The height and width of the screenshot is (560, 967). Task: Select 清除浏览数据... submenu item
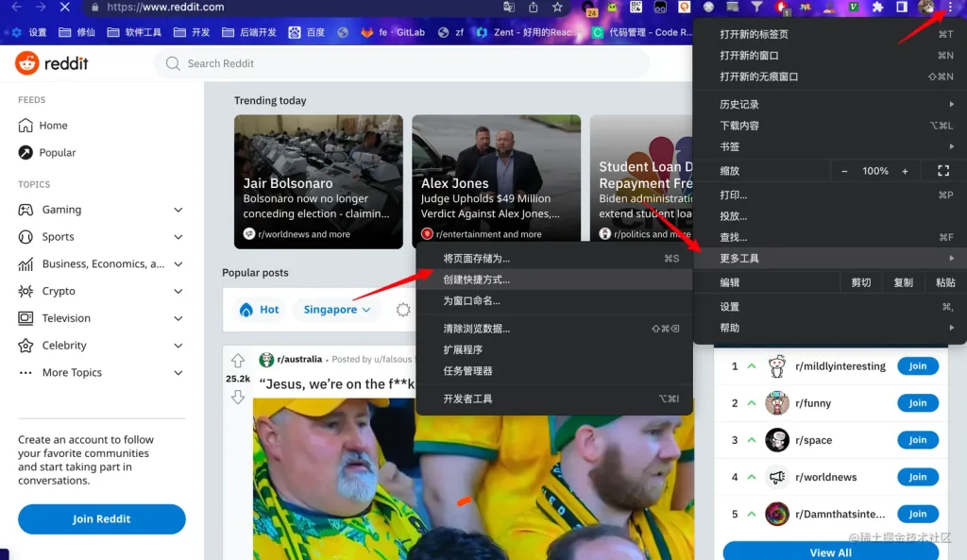pos(554,329)
